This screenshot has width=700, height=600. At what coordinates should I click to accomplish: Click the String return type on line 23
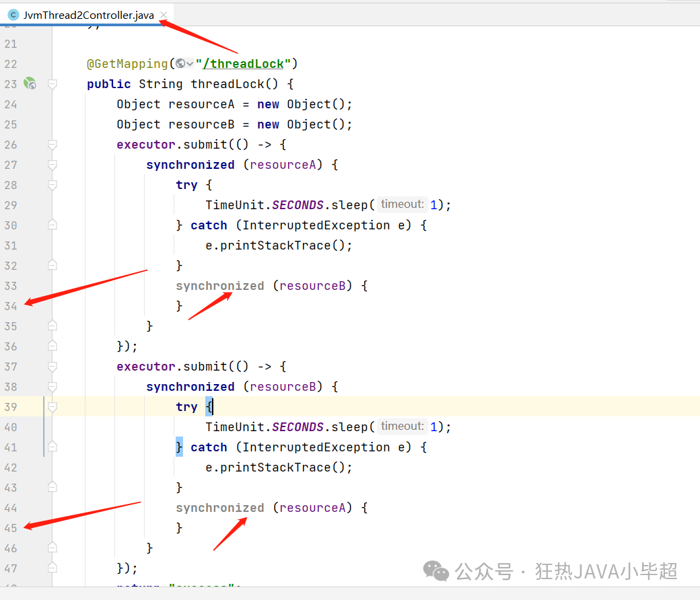pyautogui.click(x=161, y=84)
